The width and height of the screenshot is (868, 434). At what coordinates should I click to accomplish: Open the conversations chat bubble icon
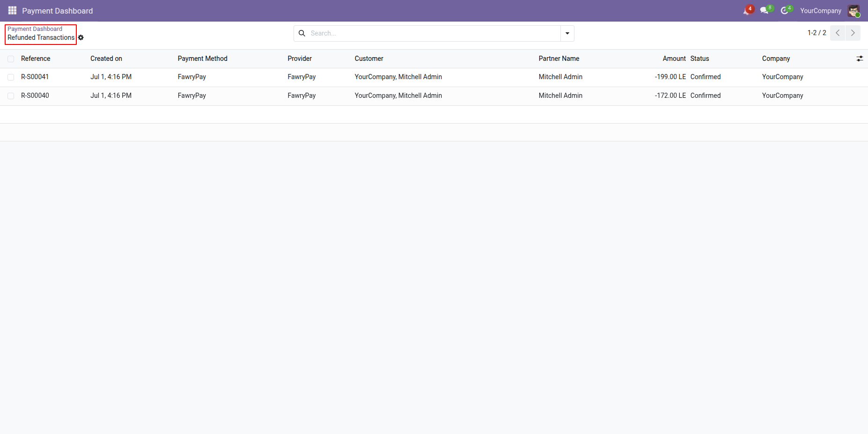[x=765, y=11]
